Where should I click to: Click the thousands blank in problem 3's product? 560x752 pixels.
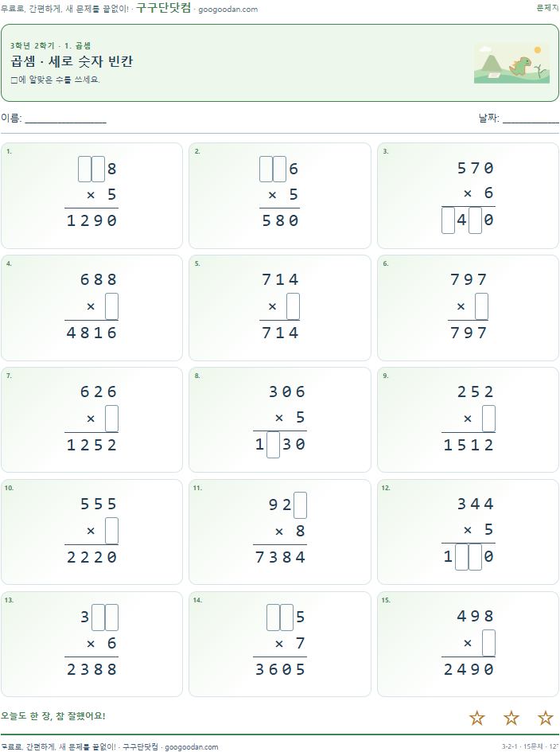click(x=449, y=220)
